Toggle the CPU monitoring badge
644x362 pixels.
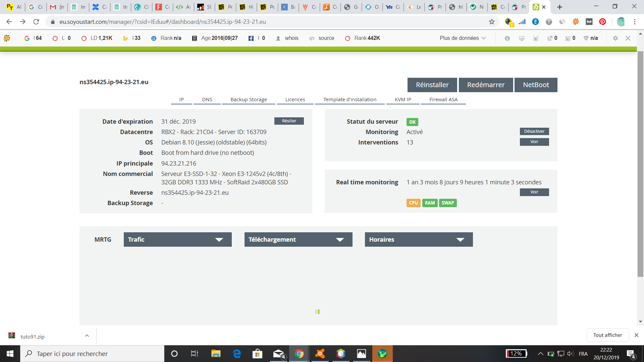pyautogui.click(x=413, y=203)
